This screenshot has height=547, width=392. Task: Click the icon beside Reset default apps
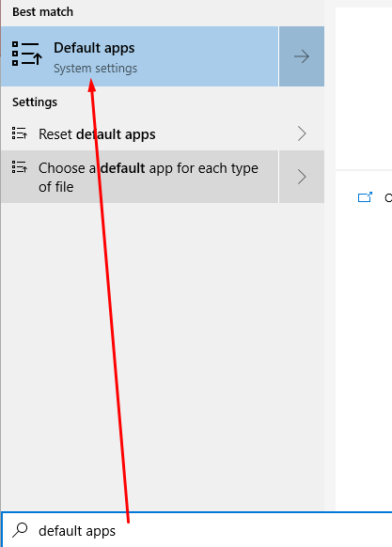click(19, 133)
